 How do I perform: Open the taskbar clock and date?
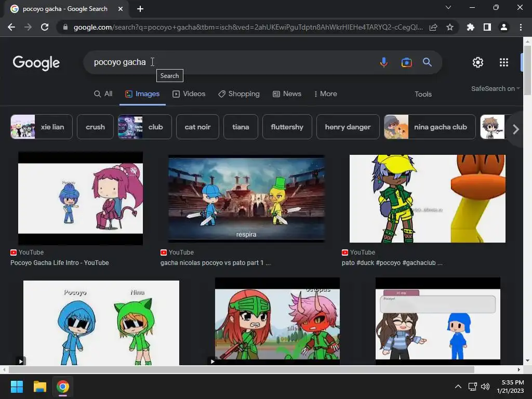tap(510, 387)
